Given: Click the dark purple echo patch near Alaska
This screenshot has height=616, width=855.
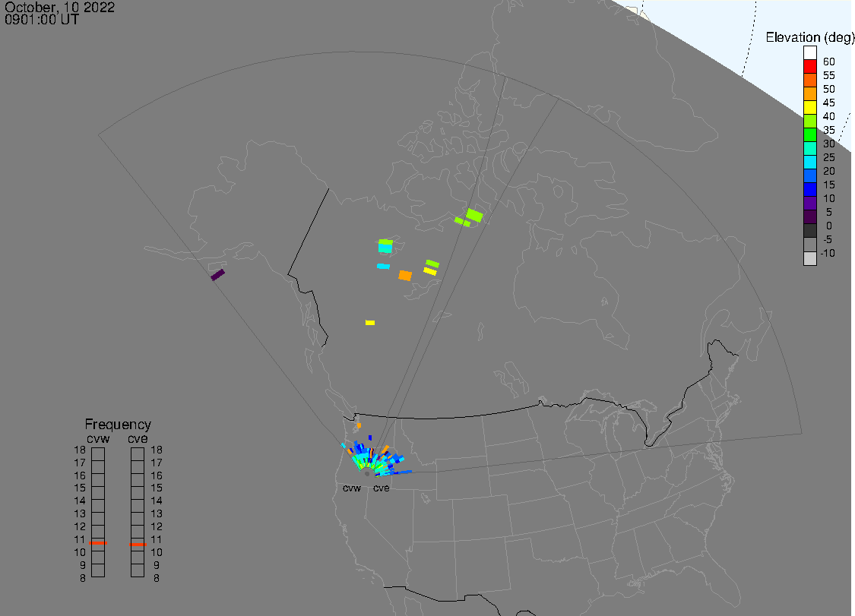Looking at the screenshot, I should 217,275.
